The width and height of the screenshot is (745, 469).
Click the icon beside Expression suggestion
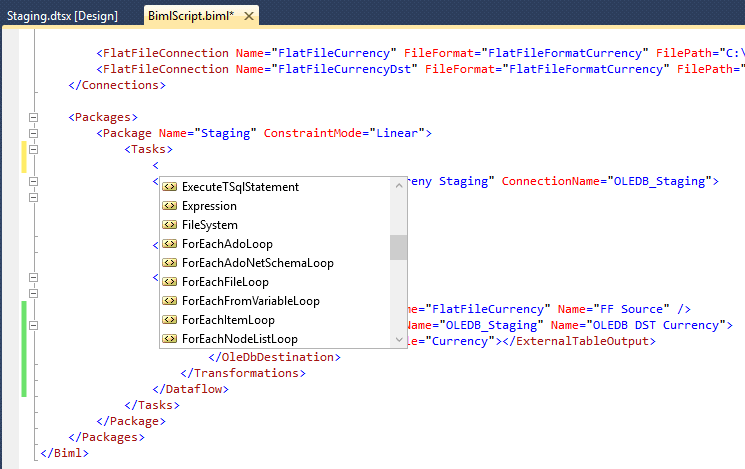pyautogui.click(x=170, y=206)
